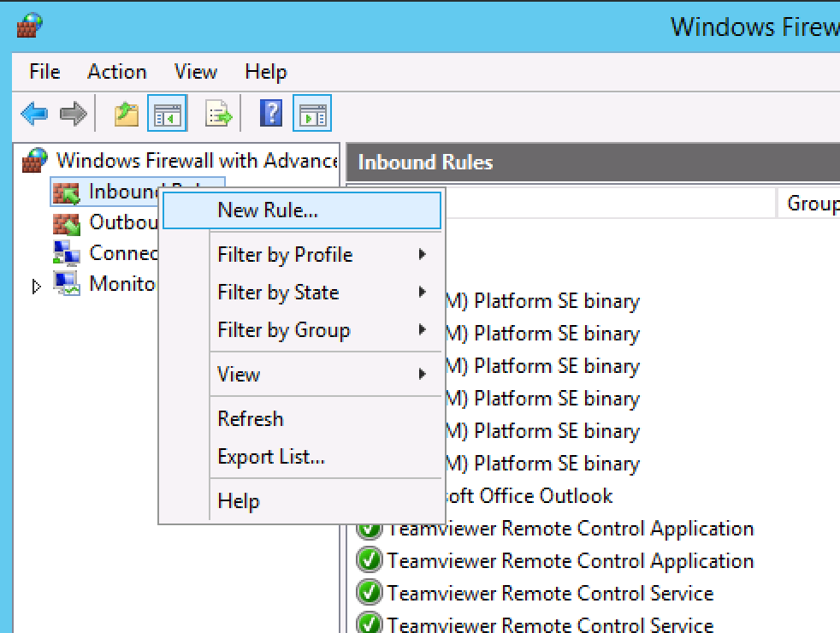The height and width of the screenshot is (633, 840).
Task: Choose New Rule... from the context menu
Action: pyautogui.click(x=268, y=210)
